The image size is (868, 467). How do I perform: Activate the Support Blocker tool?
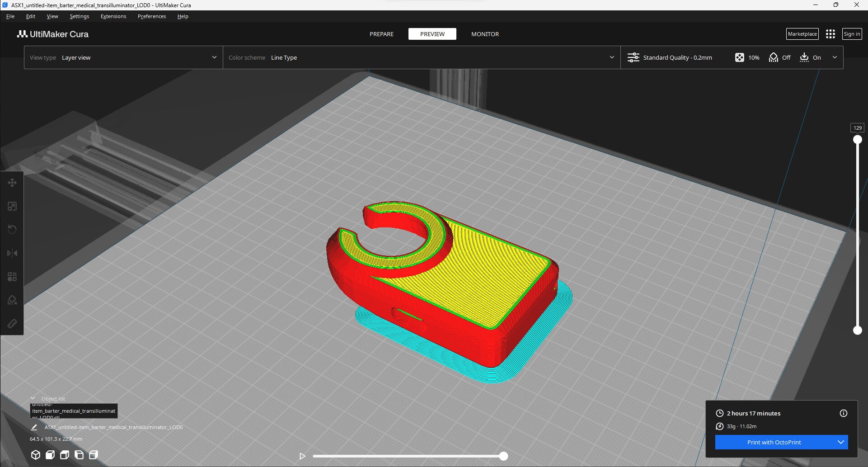tap(12, 300)
